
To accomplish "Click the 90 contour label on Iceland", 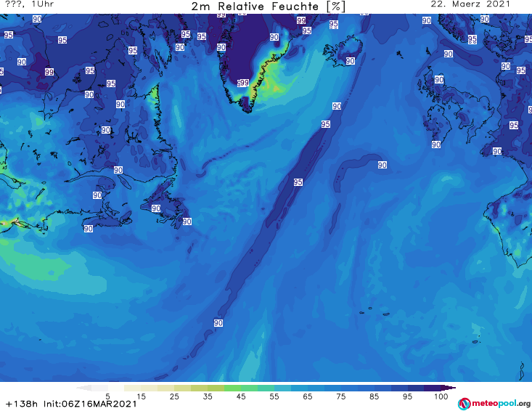I will tap(351, 61).
